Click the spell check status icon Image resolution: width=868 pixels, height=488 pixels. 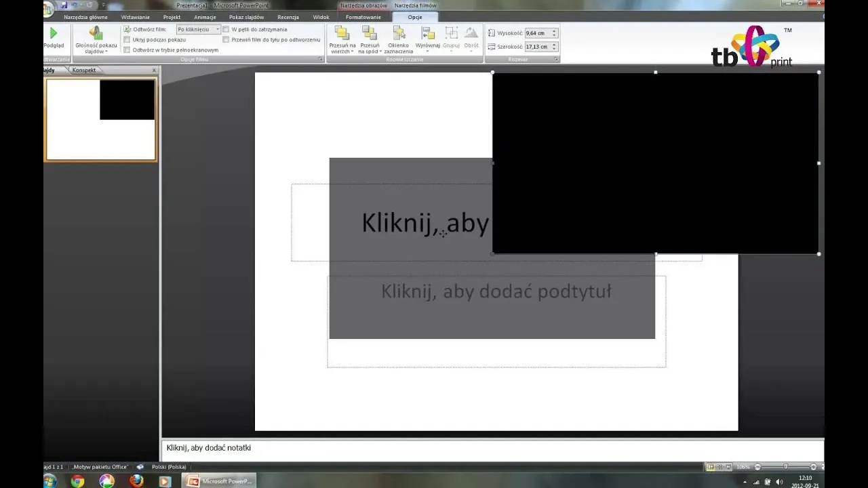140,467
